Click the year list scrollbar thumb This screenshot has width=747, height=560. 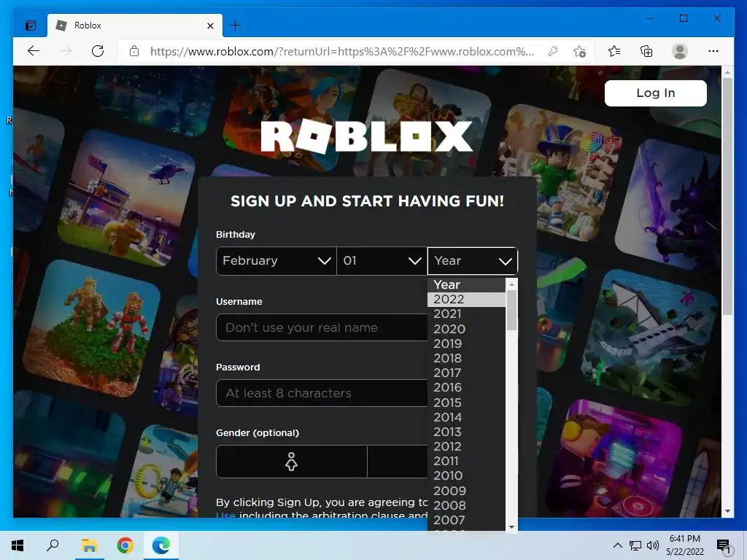click(511, 310)
